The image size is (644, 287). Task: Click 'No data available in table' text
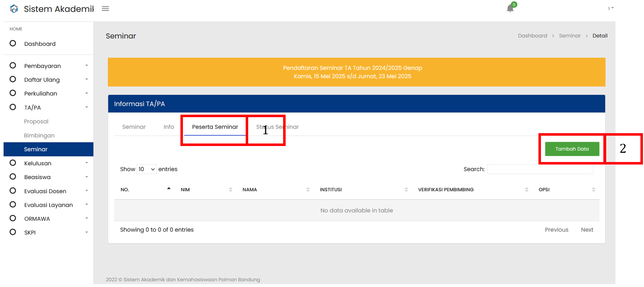tap(357, 210)
